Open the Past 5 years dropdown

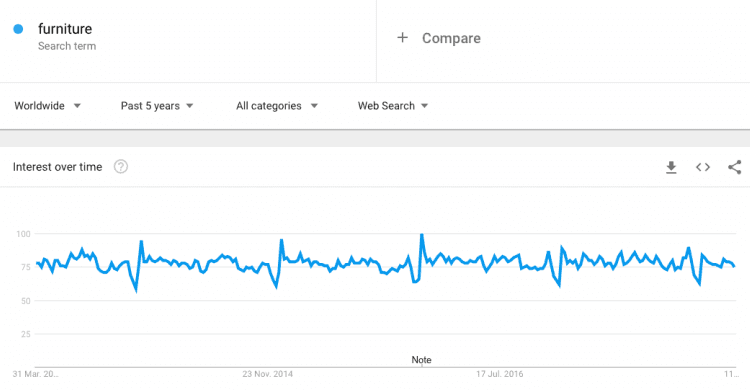[157, 106]
